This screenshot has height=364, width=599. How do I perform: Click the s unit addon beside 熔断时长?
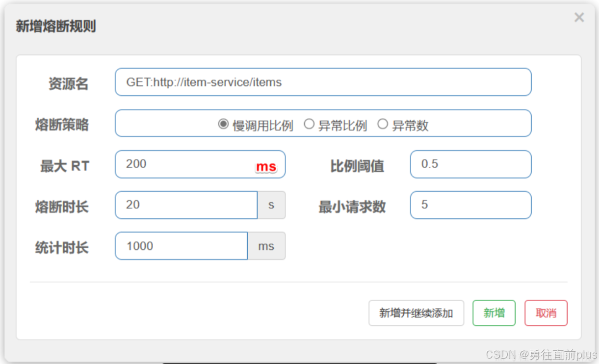[x=271, y=205]
